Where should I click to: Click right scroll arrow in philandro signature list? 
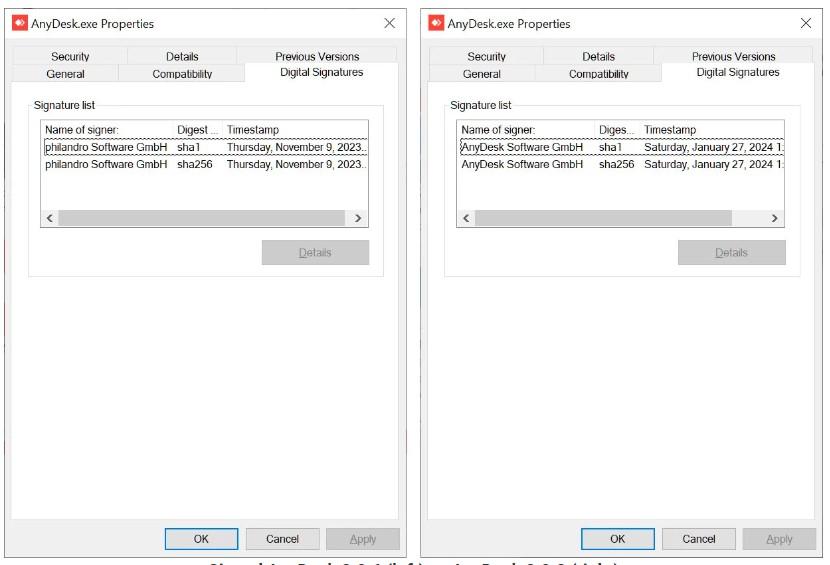[358, 218]
